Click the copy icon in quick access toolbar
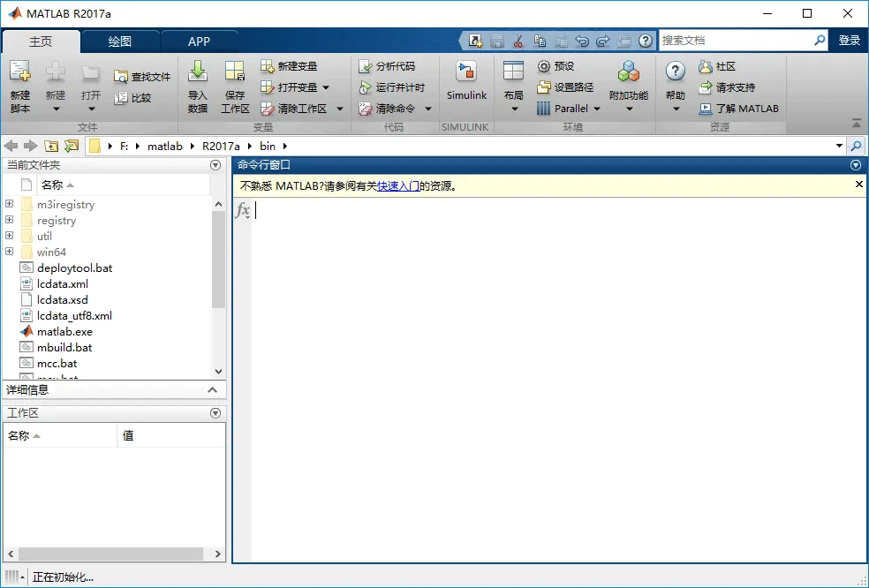Screen dimensions: 869x588 540,41
